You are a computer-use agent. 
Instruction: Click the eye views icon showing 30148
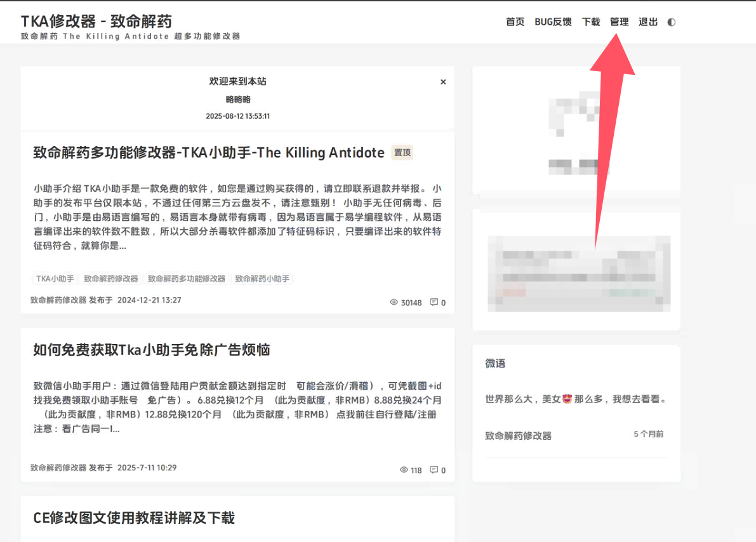[394, 303]
